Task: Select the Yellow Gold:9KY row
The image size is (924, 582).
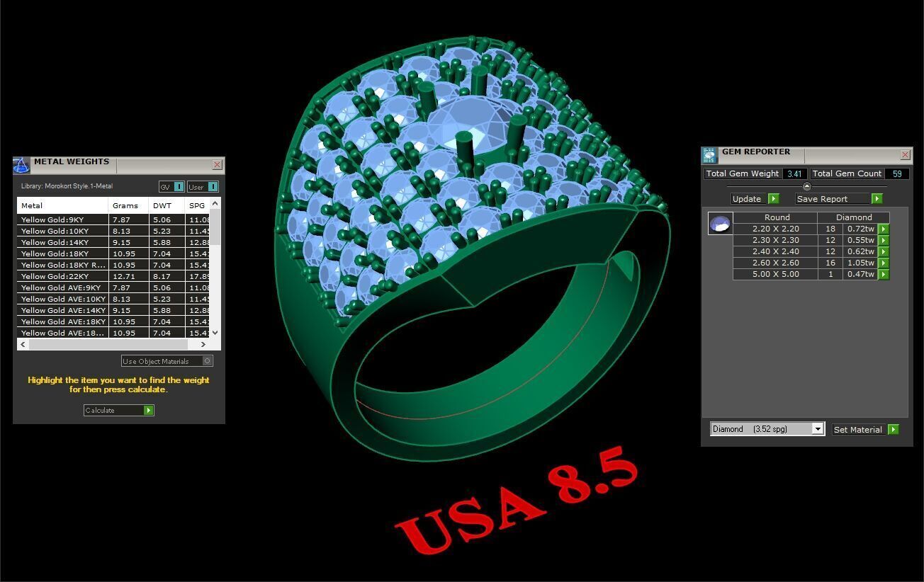Action: pos(113,220)
